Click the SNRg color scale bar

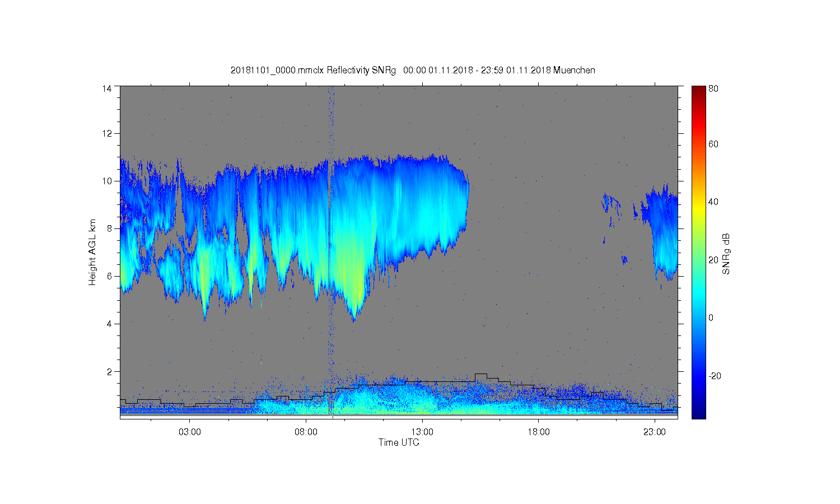[x=698, y=252]
